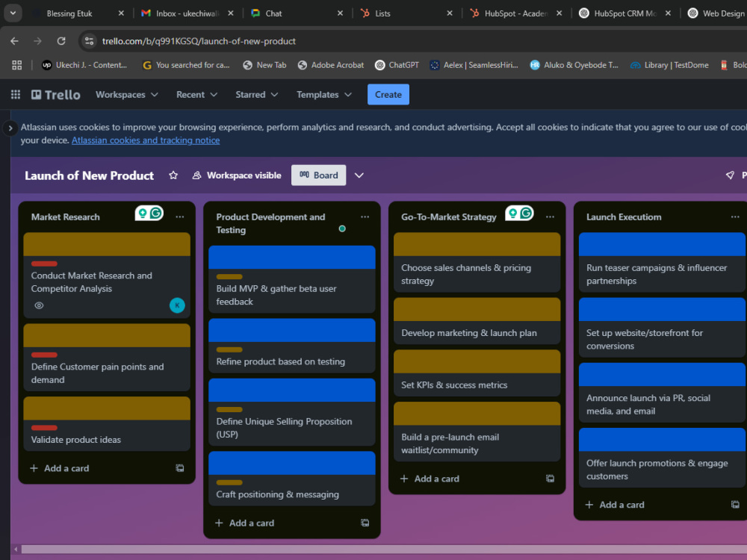Click red label on Validate product ideas card
The width and height of the screenshot is (747, 560).
[x=44, y=428]
